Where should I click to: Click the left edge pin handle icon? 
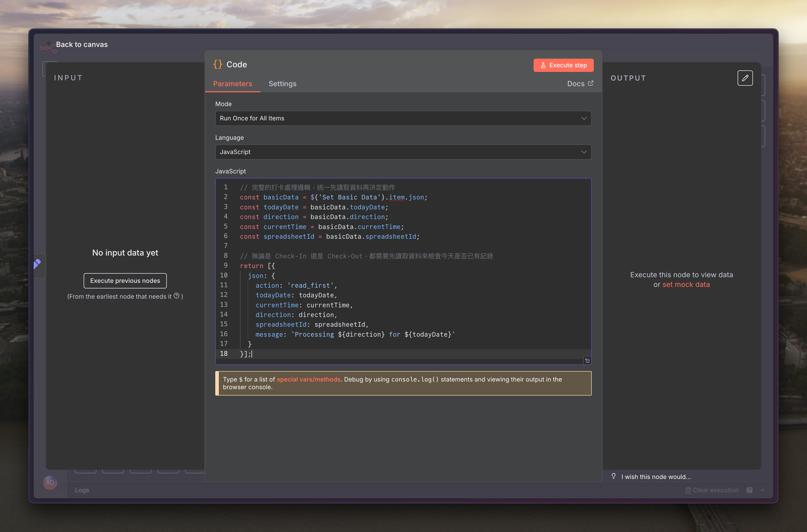click(37, 264)
